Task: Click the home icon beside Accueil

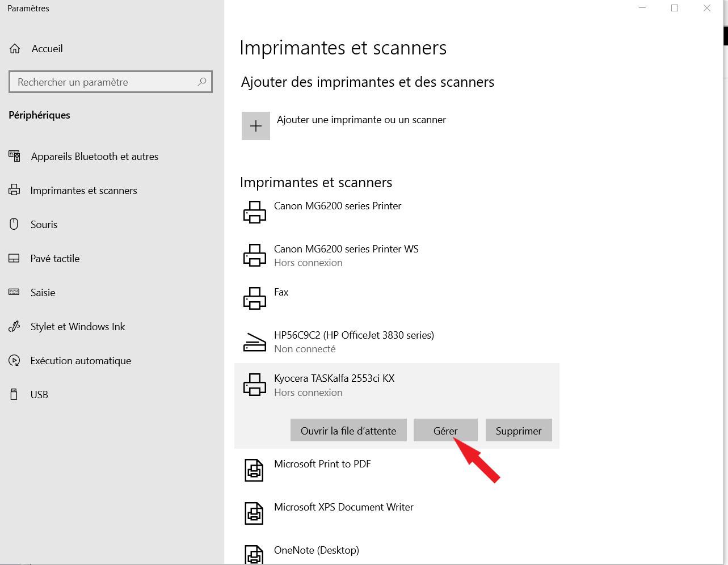Action: 15,49
